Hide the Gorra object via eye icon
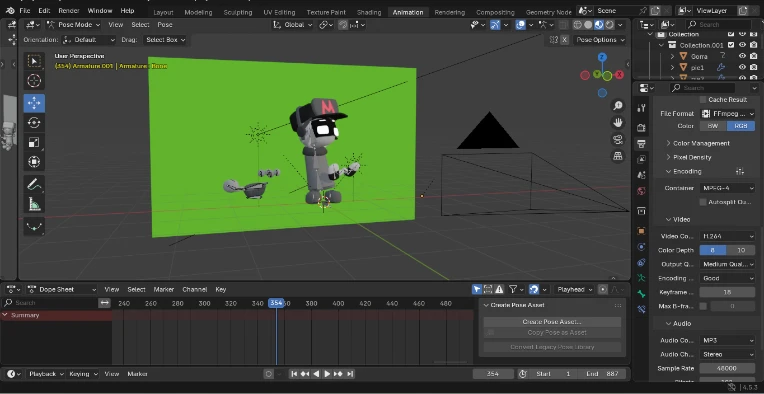The image size is (764, 394). pos(742,56)
